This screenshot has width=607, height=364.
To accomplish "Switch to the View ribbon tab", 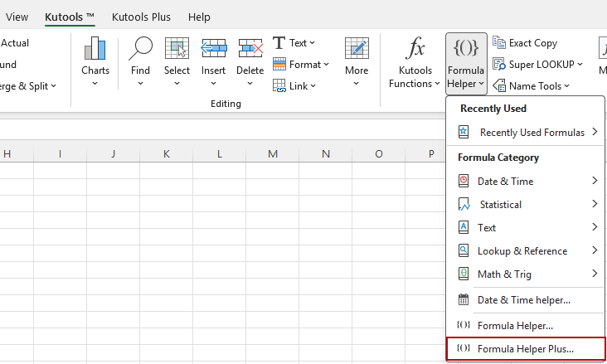I will coord(17,17).
